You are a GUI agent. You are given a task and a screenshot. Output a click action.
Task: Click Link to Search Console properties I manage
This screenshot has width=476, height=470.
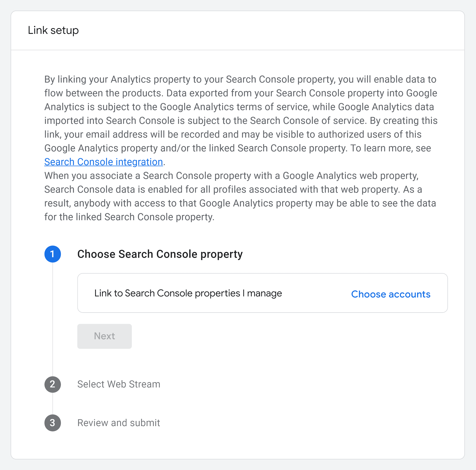click(x=188, y=293)
